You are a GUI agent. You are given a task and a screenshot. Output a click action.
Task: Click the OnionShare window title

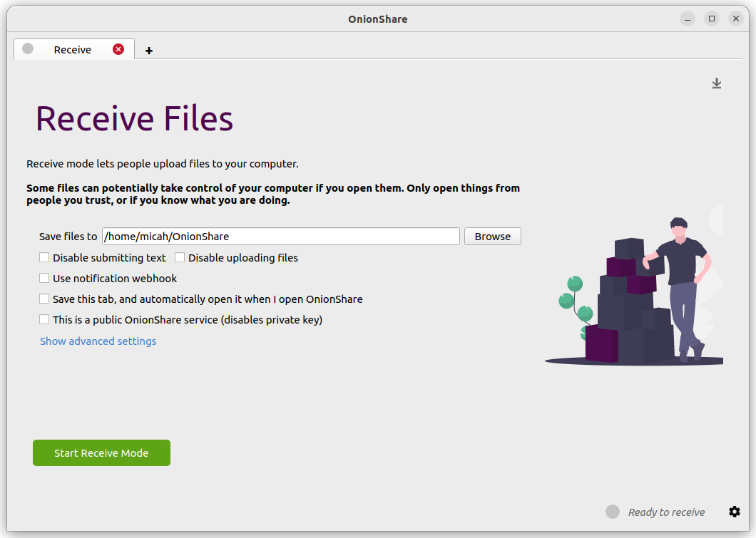tap(378, 19)
